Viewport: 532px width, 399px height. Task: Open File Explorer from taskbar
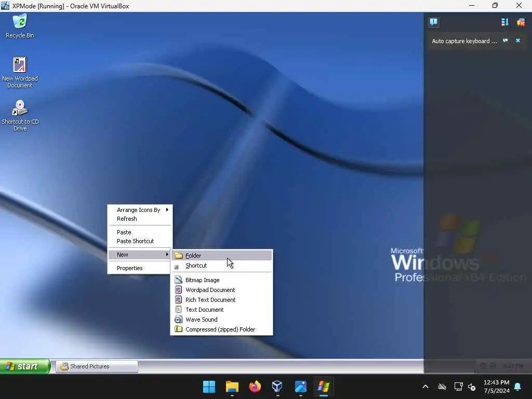[232, 387]
